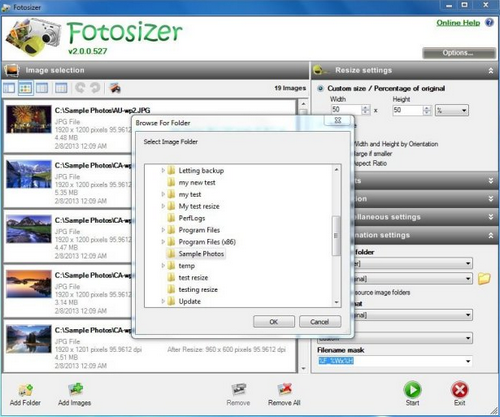Click in the Height input field
Image resolution: width=500 pixels, height=417 pixels.
click(408, 110)
